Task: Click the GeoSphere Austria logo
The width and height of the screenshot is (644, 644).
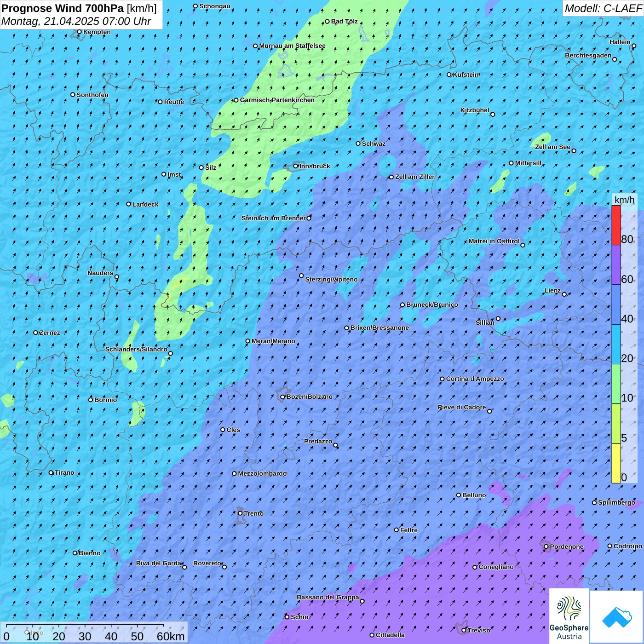Action: 569,616
